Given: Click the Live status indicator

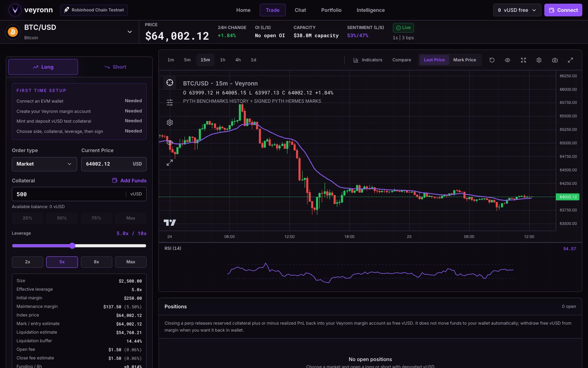Looking at the screenshot, I should coord(403,28).
